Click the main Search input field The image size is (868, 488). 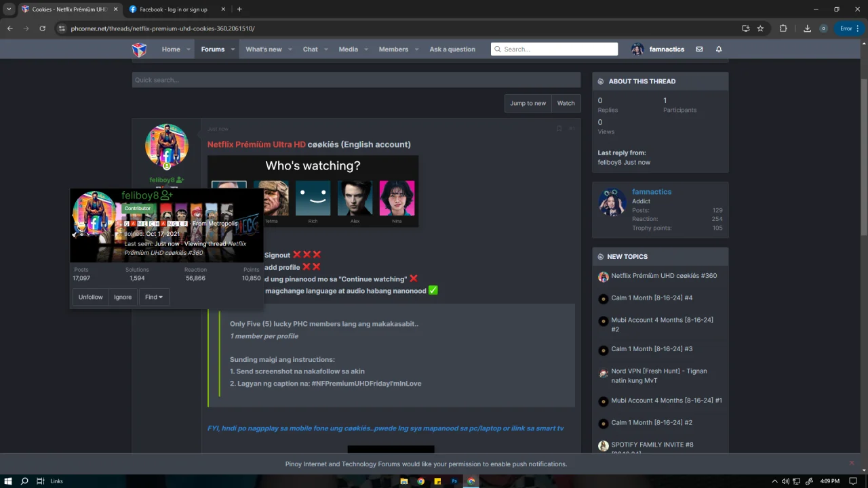pyautogui.click(x=554, y=49)
